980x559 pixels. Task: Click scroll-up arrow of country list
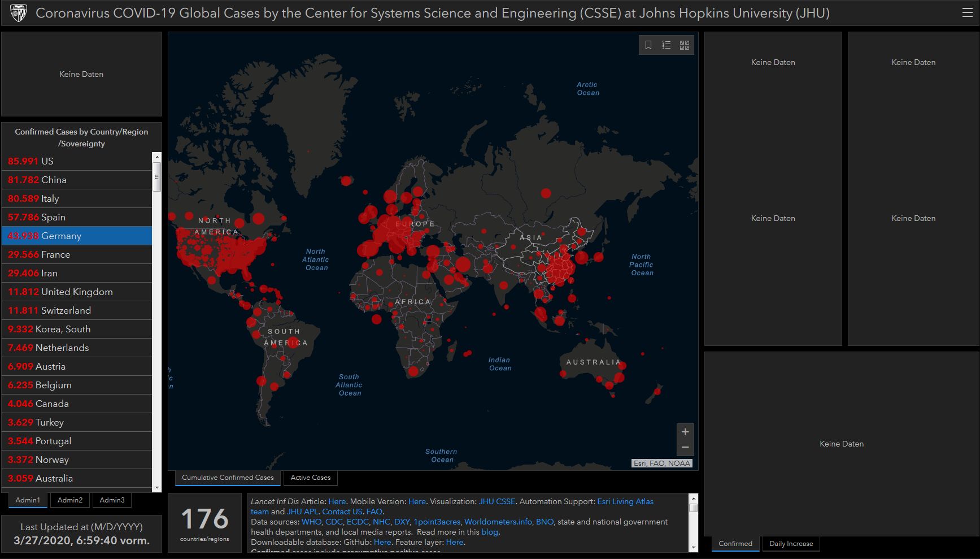[x=157, y=157]
